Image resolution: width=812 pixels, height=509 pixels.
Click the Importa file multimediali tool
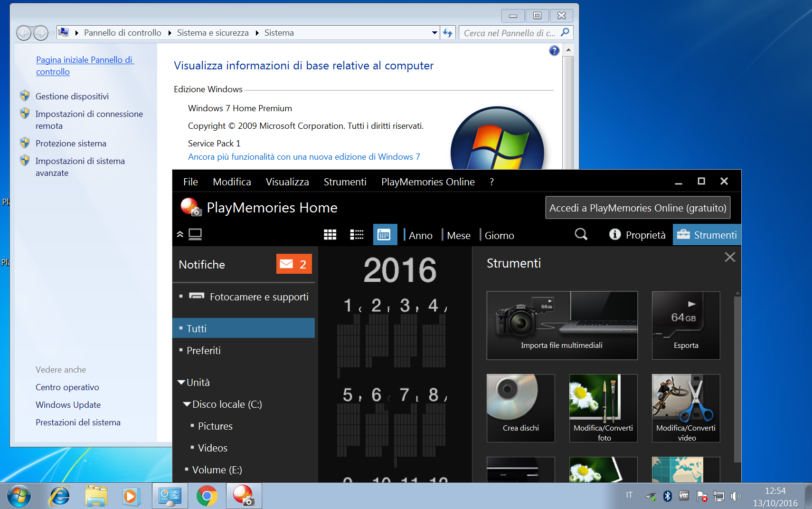point(562,326)
